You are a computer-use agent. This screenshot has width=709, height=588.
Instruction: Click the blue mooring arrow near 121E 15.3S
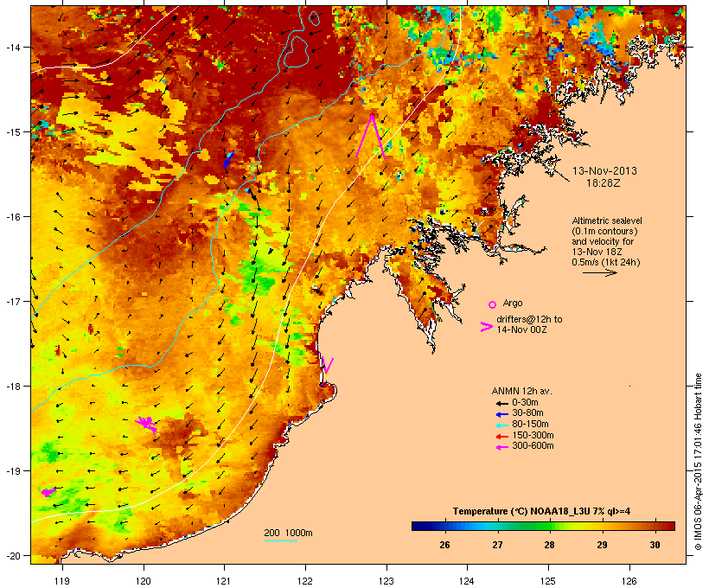[x=229, y=159]
